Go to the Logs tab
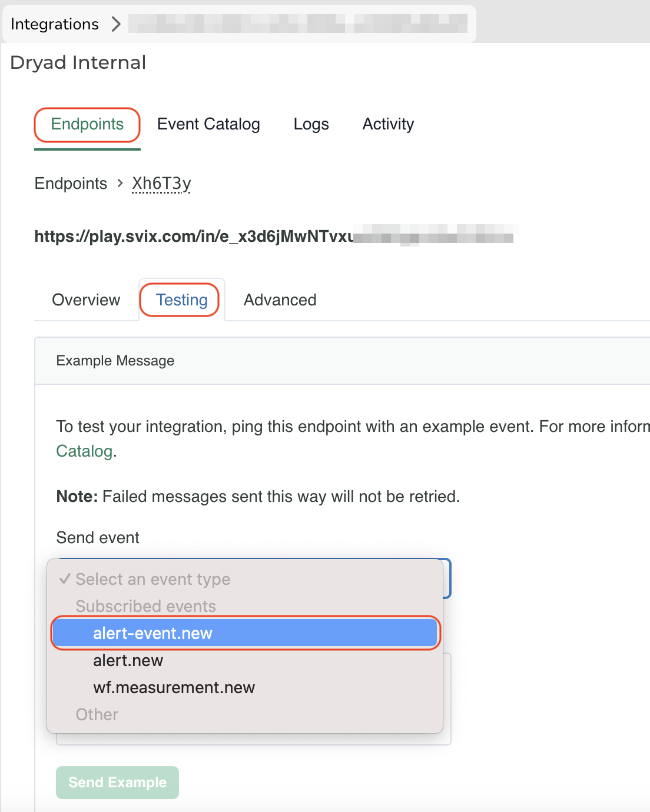 click(311, 124)
